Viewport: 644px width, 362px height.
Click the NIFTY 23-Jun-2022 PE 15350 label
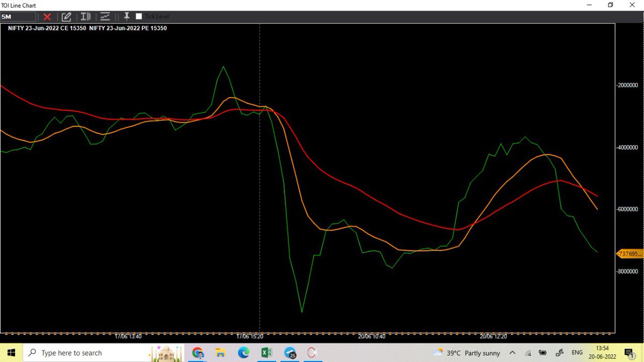click(x=128, y=28)
